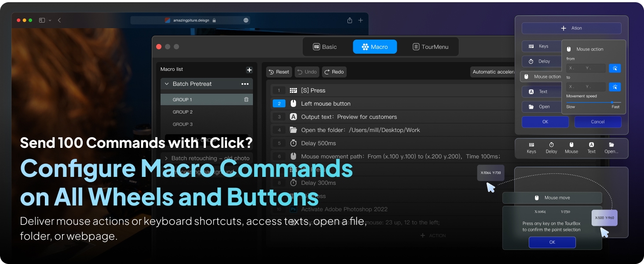
Task: Click the plus icon in Macro list
Action: (249, 70)
